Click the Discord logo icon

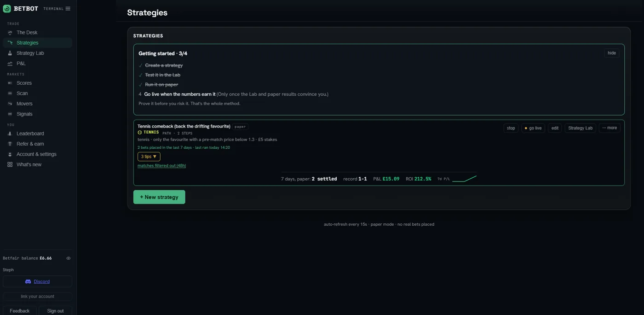tap(28, 281)
